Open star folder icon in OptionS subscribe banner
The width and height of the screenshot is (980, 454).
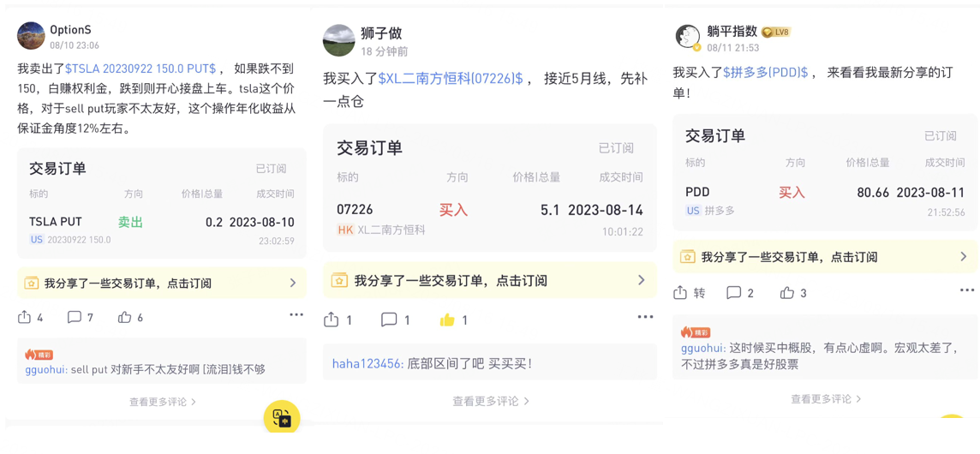[x=32, y=284]
